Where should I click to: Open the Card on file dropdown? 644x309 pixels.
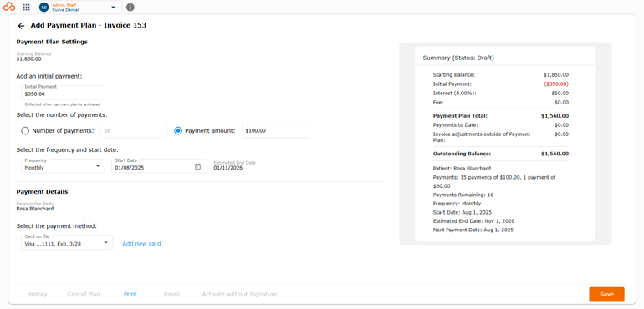[67, 242]
